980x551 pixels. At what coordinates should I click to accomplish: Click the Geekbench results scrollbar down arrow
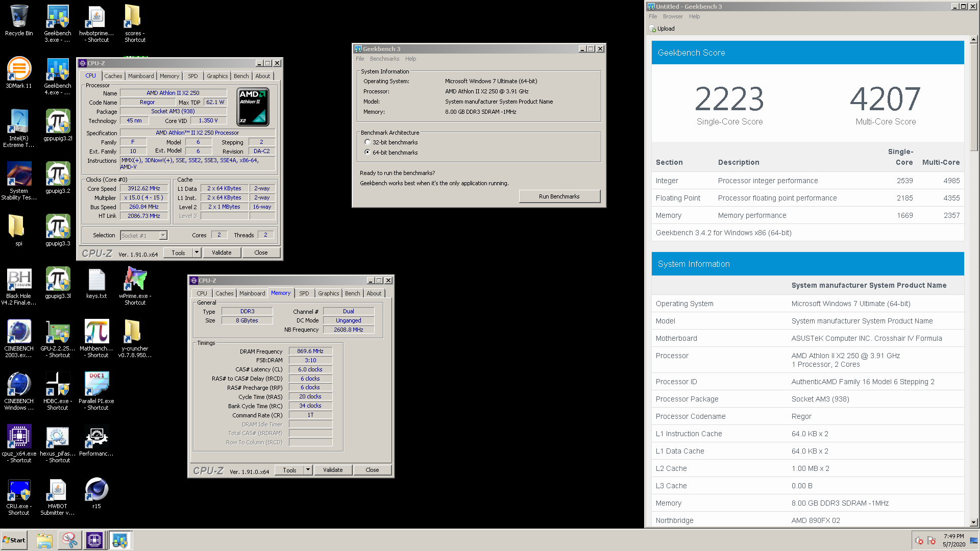(x=973, y=522)
